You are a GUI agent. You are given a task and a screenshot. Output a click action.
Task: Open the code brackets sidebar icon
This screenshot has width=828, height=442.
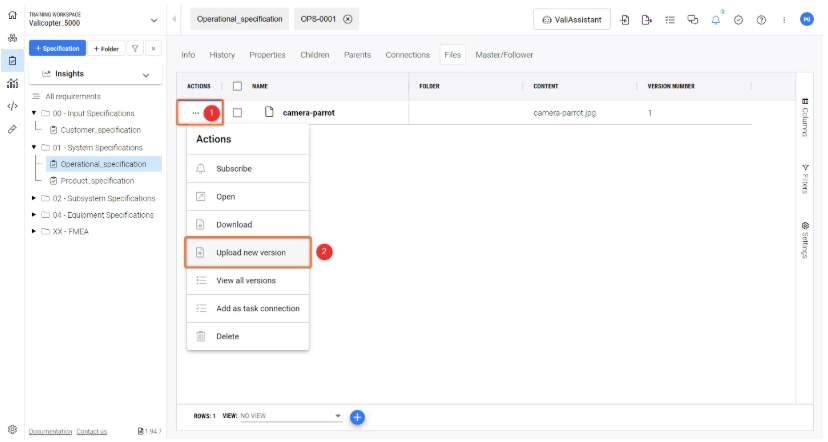[x=12, y=106]
